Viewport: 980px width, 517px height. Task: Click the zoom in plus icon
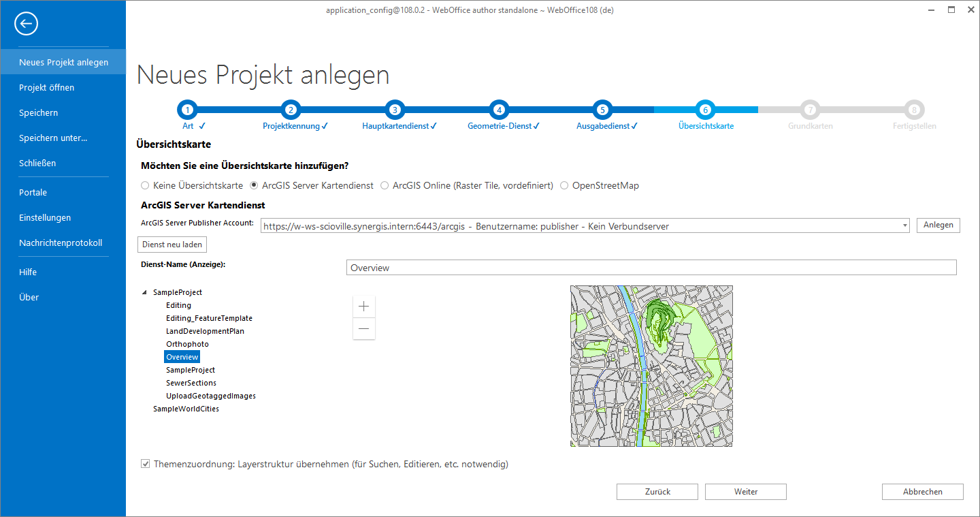click(x=363, y=306)
